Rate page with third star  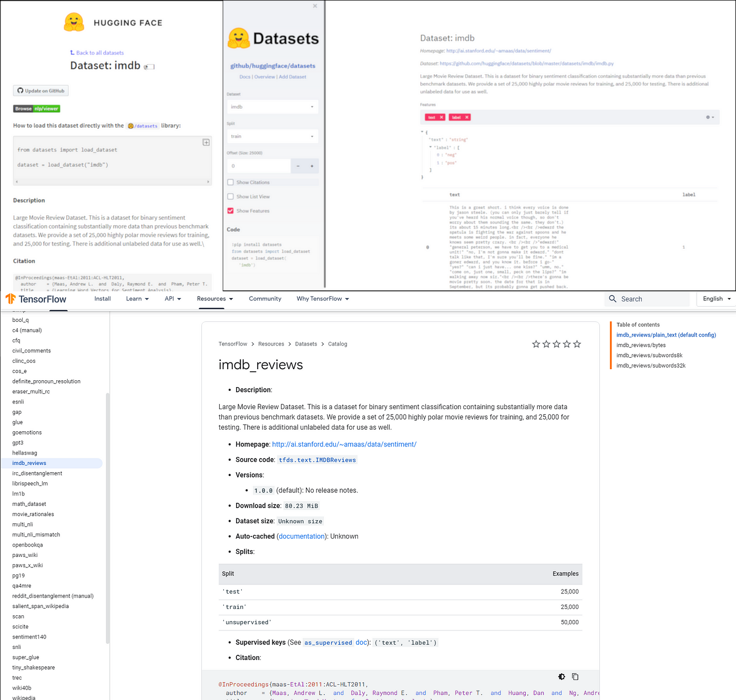557,344
